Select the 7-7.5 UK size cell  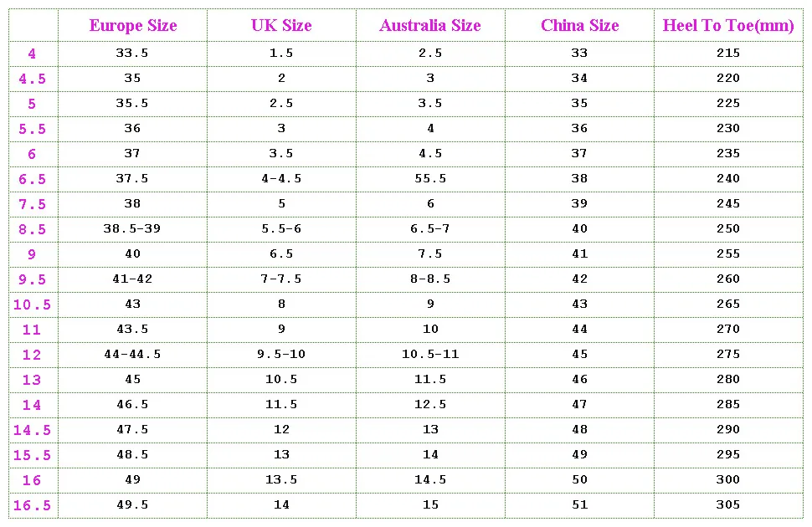[281, 279]
